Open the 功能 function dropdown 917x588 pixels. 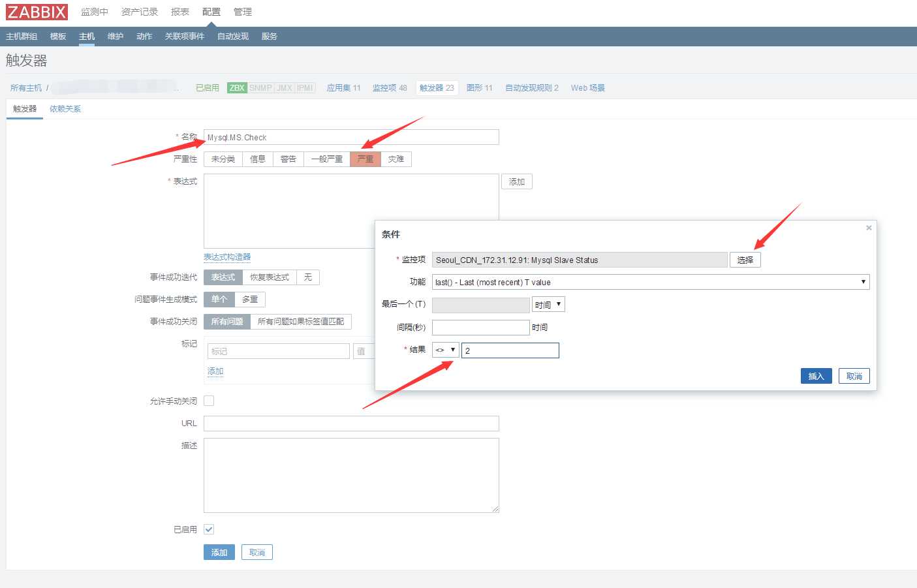[651, 282]
